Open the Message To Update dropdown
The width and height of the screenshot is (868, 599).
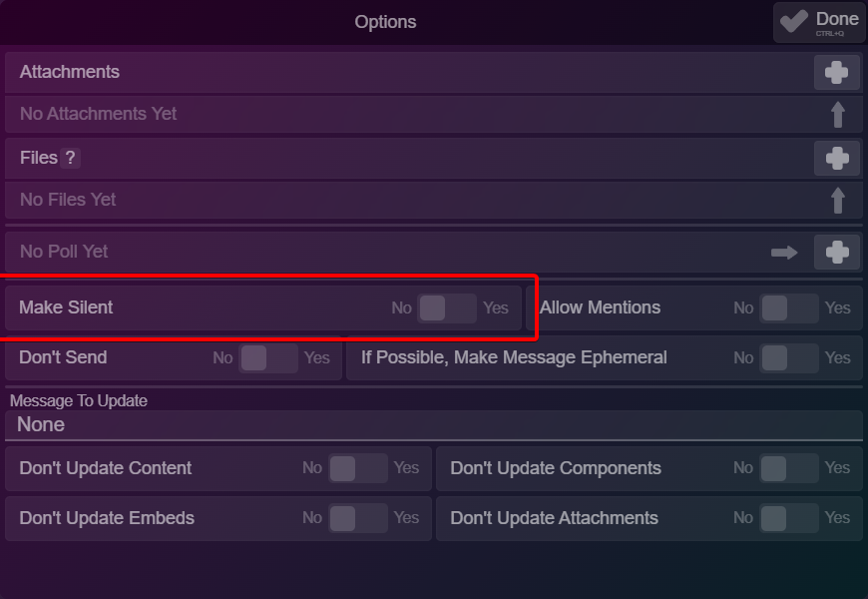pos(434,425)
